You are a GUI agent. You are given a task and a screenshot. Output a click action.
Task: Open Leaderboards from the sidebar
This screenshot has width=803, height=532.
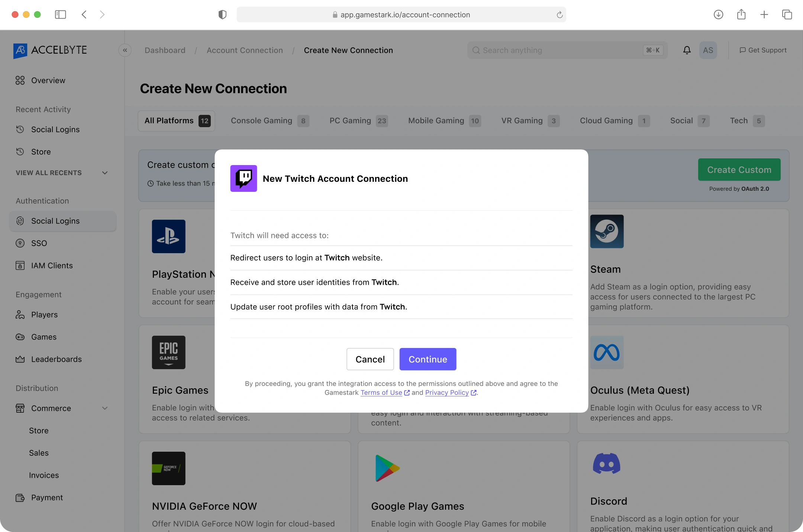tap(56, 359)
